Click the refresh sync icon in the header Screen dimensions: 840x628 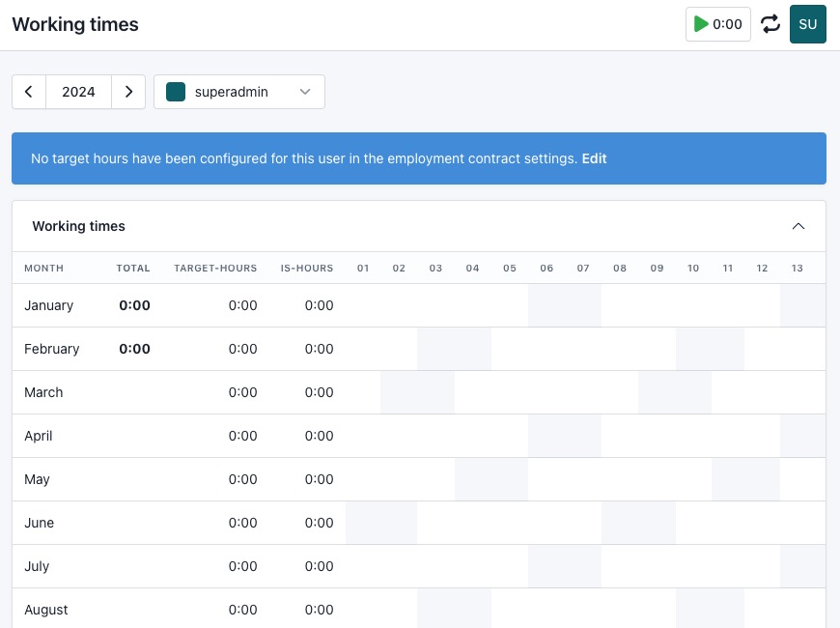(x=770, y=24)
